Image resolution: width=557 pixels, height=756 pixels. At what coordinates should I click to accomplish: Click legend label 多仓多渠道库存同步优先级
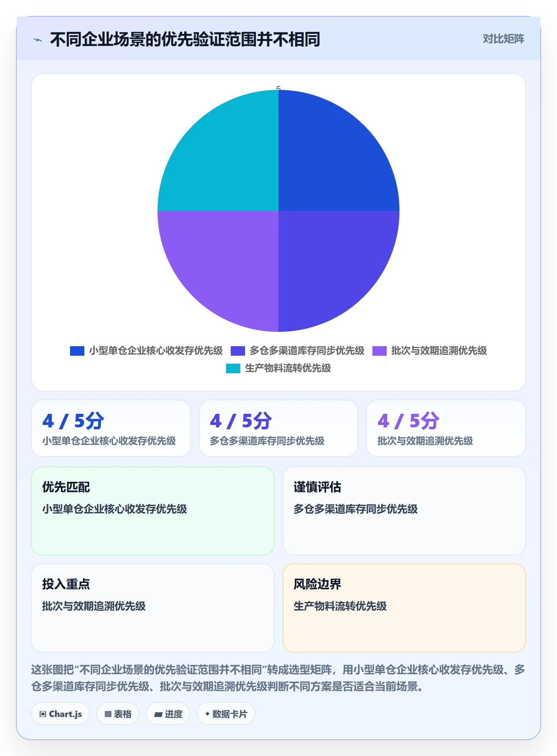pyautogui.click(x=307, y=351)
